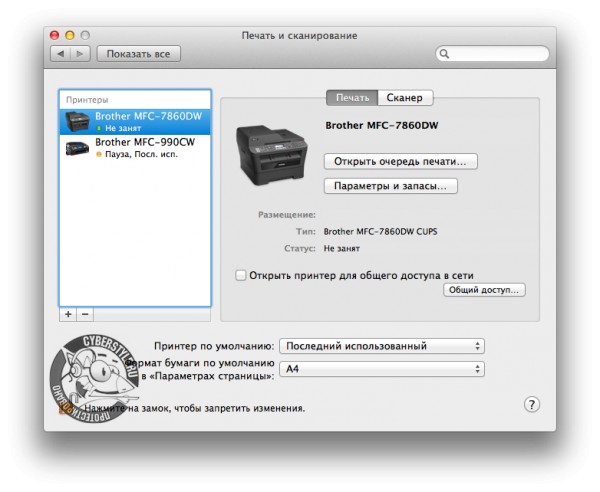Switch to the Сканер tab
Screen dimensions: 600x492
coord(405,98)
